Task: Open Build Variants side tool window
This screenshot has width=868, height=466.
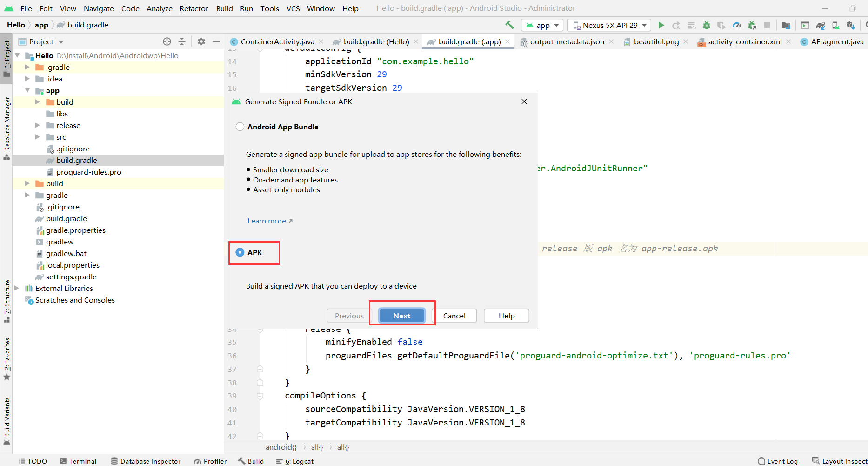Action: [7, 421]
